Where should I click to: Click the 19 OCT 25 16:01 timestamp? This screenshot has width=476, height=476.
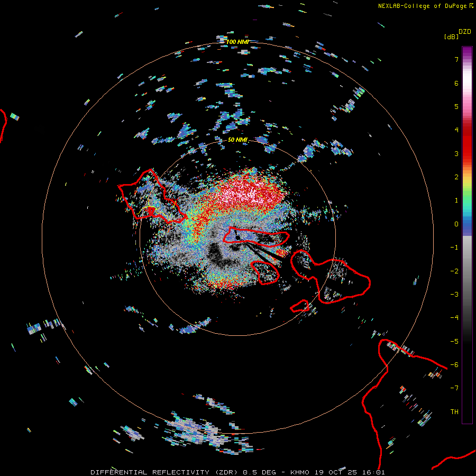(x=350, y=472)
